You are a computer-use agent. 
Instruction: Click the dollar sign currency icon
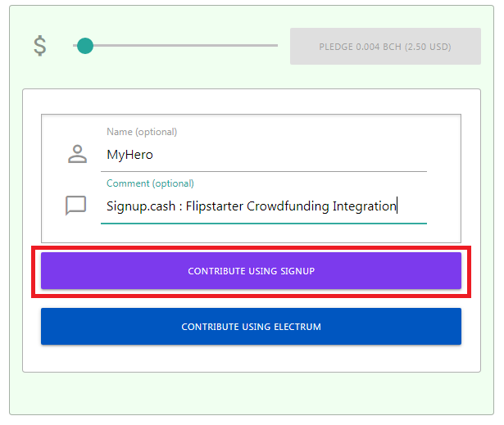click(x=40, y=46)
